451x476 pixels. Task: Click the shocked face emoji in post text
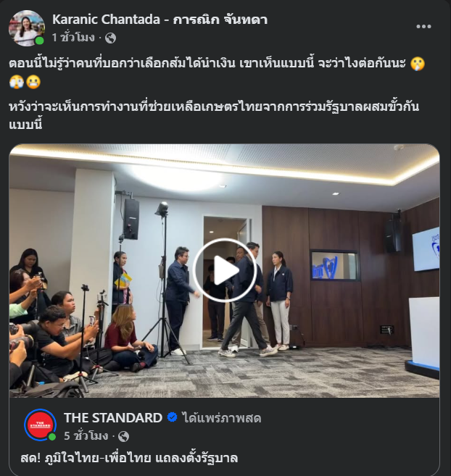coord(418,64)
